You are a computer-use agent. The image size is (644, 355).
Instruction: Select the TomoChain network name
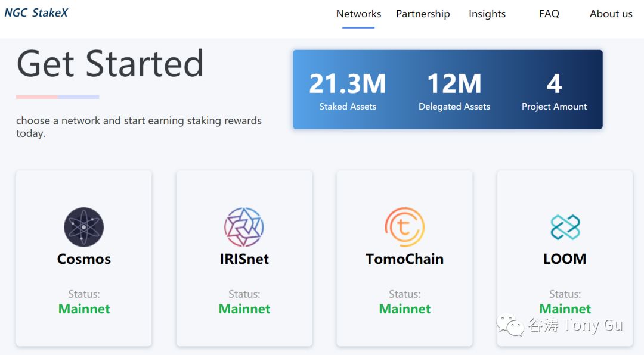(404, 259)
